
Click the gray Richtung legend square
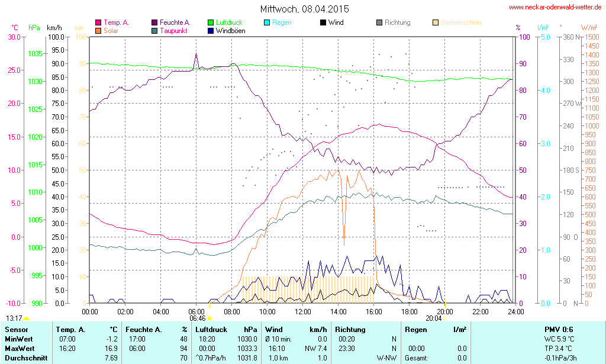pyautogui.click(x=379, y=23)
